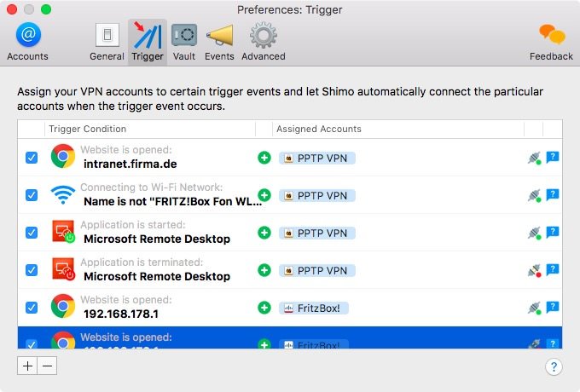Viewport: 580px width, 392px height.
Task: Click Remote Desktop icon for Application is started
Action: 63,232
